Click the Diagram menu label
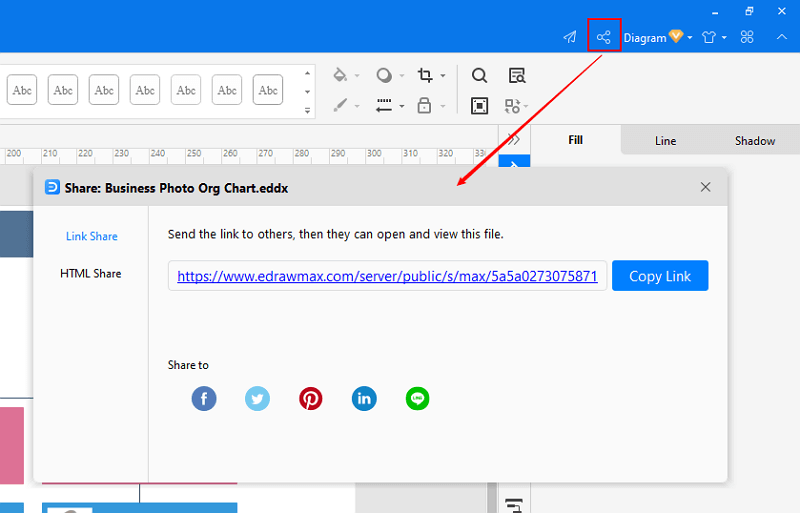 [x=645, y=38]
